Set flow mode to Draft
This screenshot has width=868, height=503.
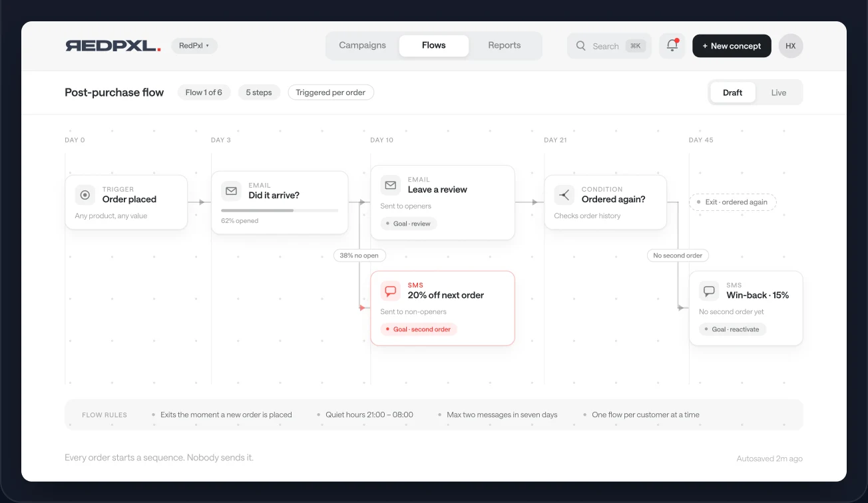(732, 92)
